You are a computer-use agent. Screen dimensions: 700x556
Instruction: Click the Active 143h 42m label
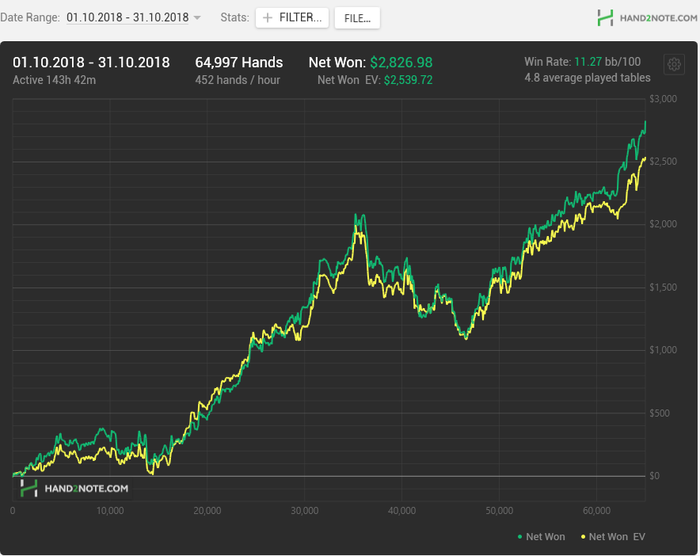tap(54, 80)
